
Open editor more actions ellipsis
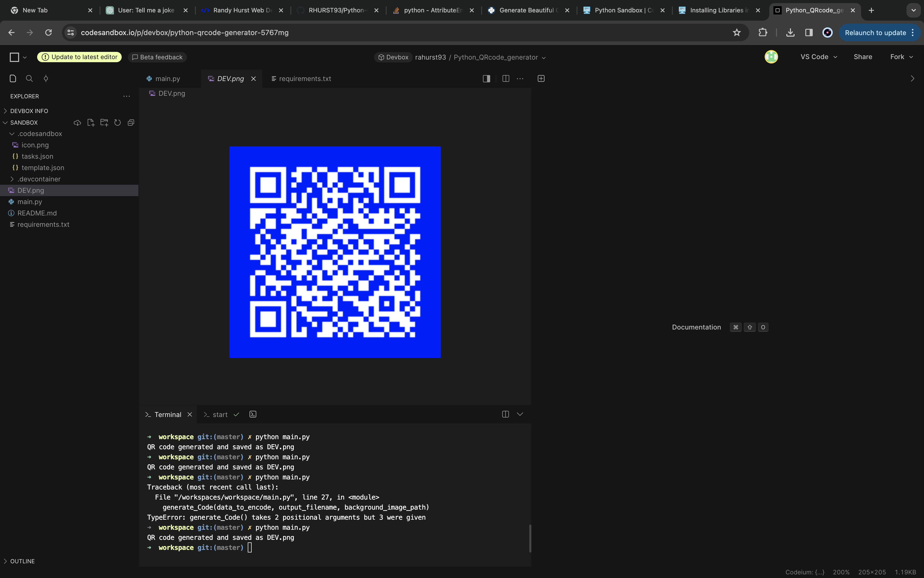pyautogui.click(x=520, y=78)
